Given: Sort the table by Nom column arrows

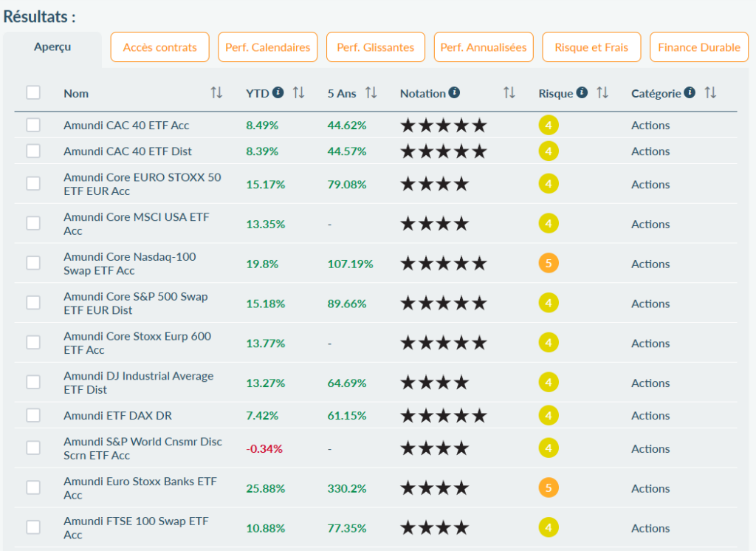Looking at the screenshot, I should coord(216,92).
